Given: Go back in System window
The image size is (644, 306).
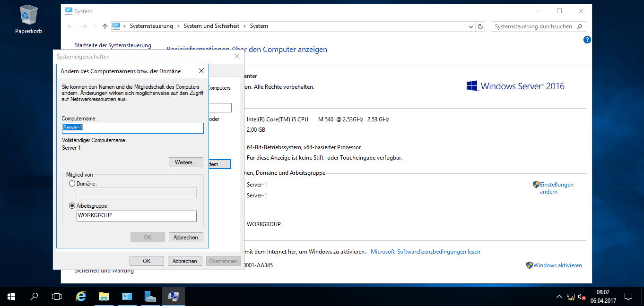Looking at the screenshot, I should point(70,26).
